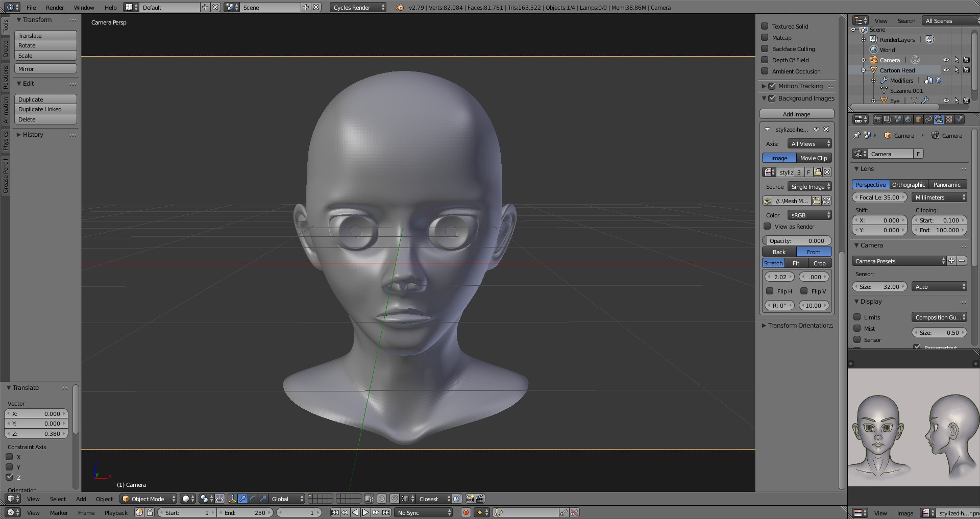Click the Opacity slider
This screenshot has height=519, width=980.
(796, 241)
